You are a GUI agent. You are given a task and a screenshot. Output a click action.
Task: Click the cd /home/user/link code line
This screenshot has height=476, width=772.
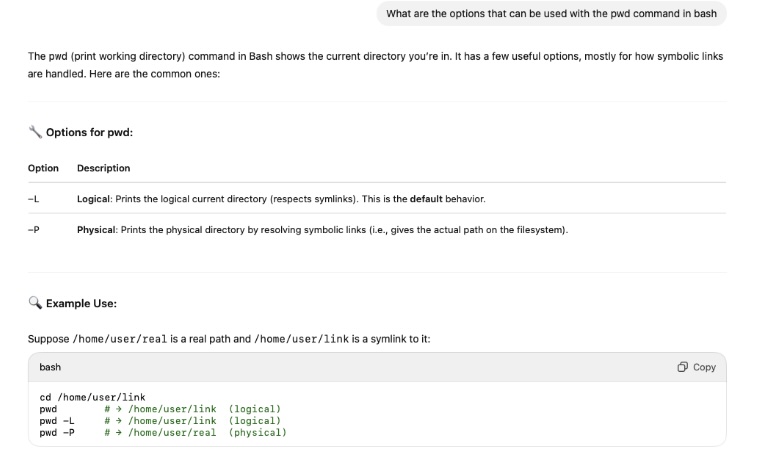92,397
